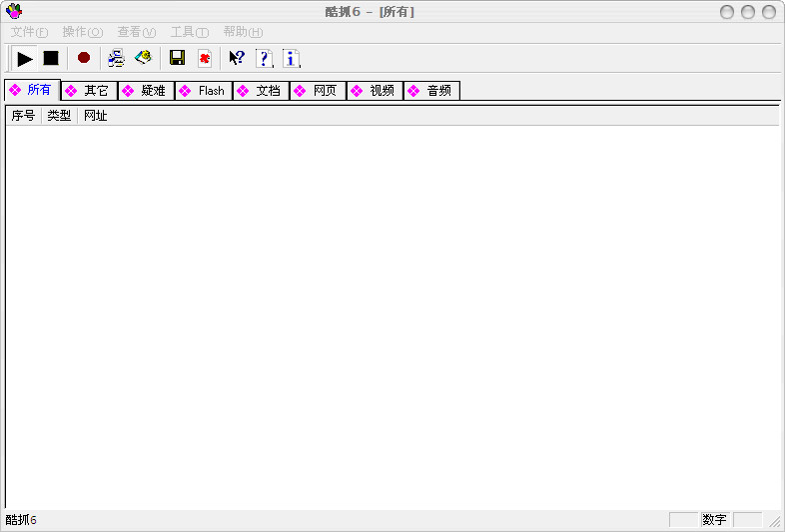
Task: Open the 文件(F) menu
Action: pos(30,32)
